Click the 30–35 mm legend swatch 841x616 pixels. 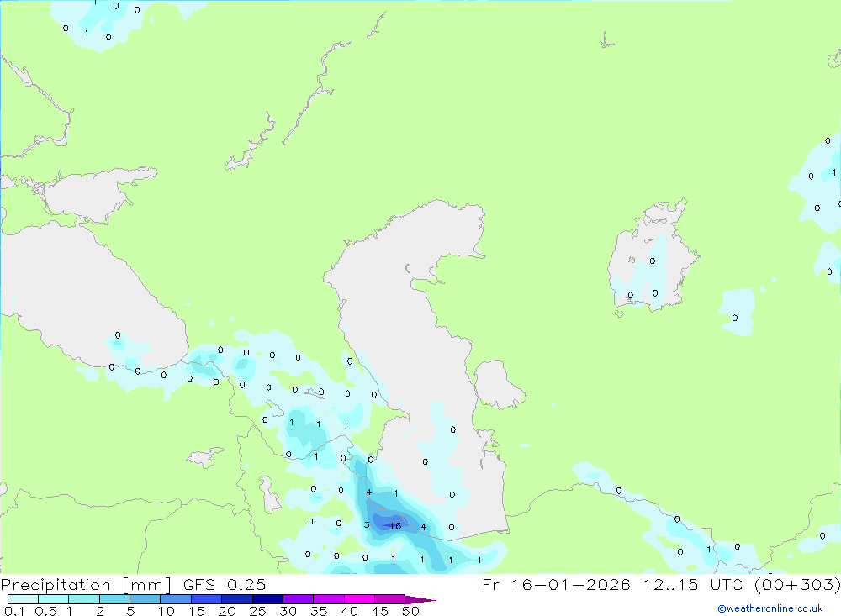point(299,599)
